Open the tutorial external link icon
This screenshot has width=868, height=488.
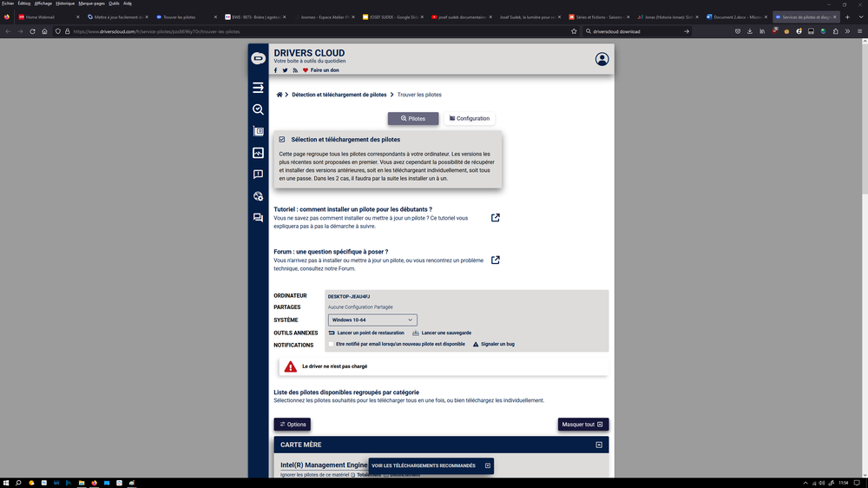pos(496,217)
